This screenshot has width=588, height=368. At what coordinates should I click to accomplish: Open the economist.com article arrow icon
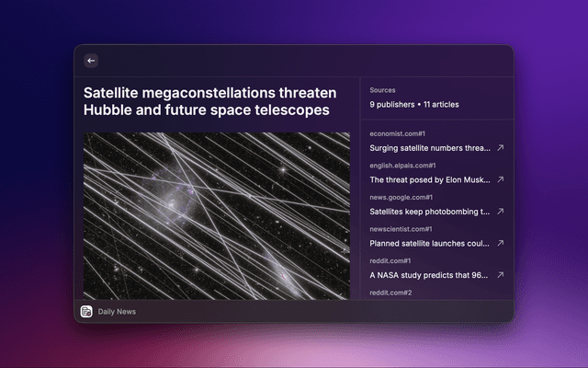coord(500,147)
